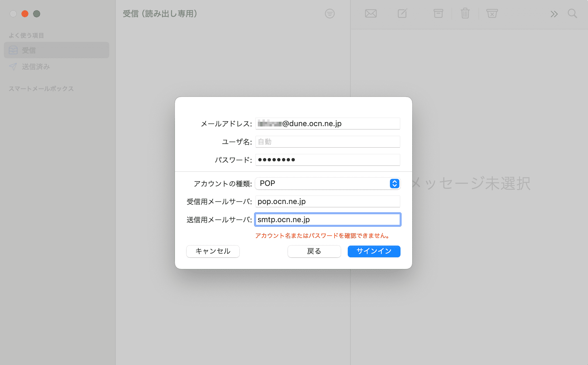
Task: Click the パスワード field
Action: point(328,160)
